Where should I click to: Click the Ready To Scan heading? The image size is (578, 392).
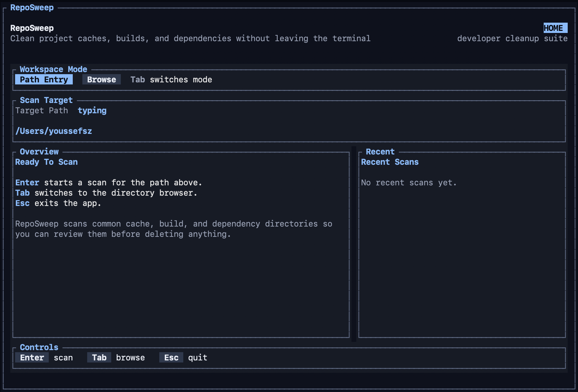coord(46,162)
